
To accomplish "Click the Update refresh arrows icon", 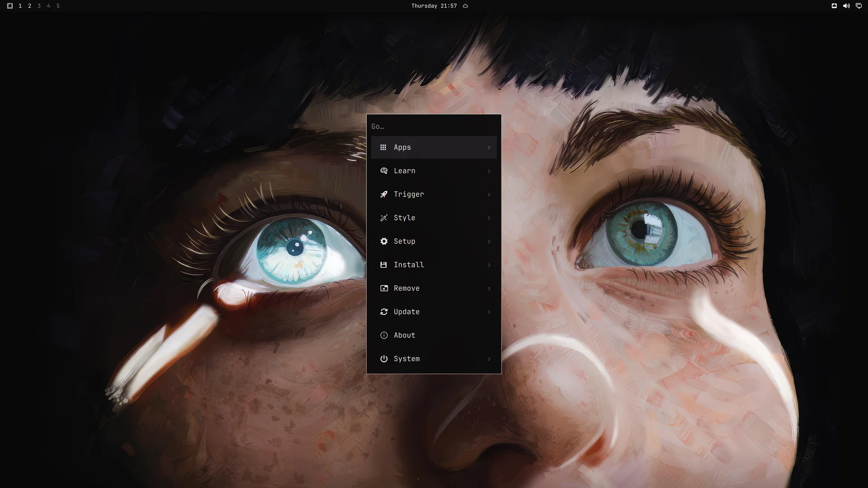I will coord(384,312).
